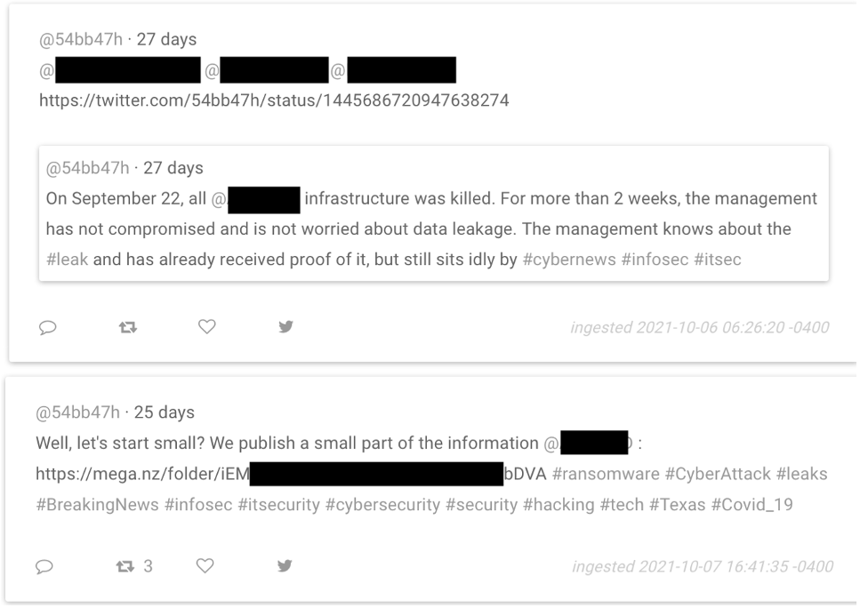Screen dimensions: 868x608
Task: Click the #CyberAttack hashtag
Action: pos(718,474)
